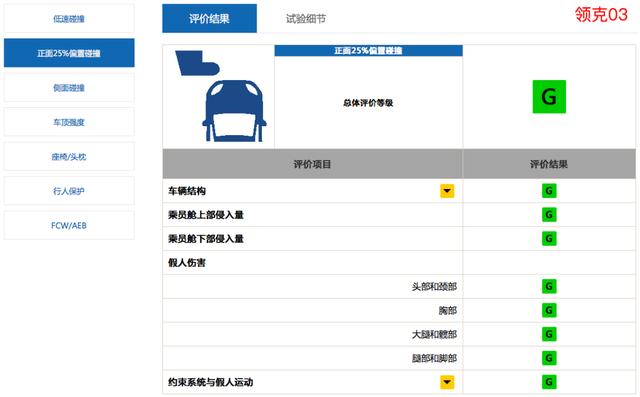
Task: Select the 正面25%偏置碰撞 sidebar item
Action: coord(69,53)
